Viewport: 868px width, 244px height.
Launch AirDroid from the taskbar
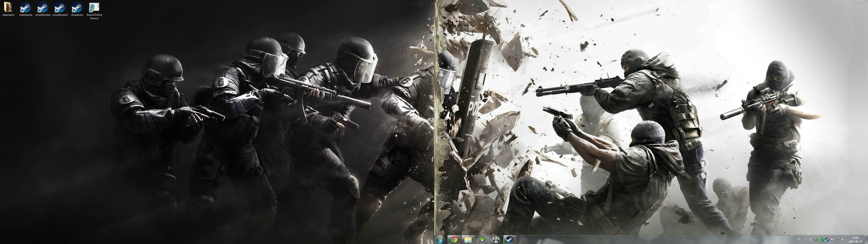click(482, 240)
